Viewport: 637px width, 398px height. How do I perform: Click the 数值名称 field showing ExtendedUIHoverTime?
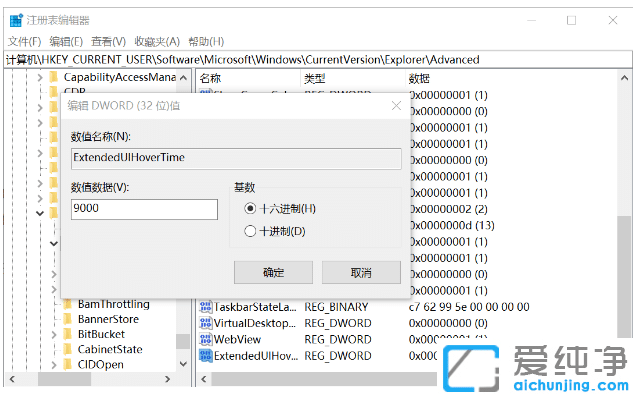coord(236,158)
